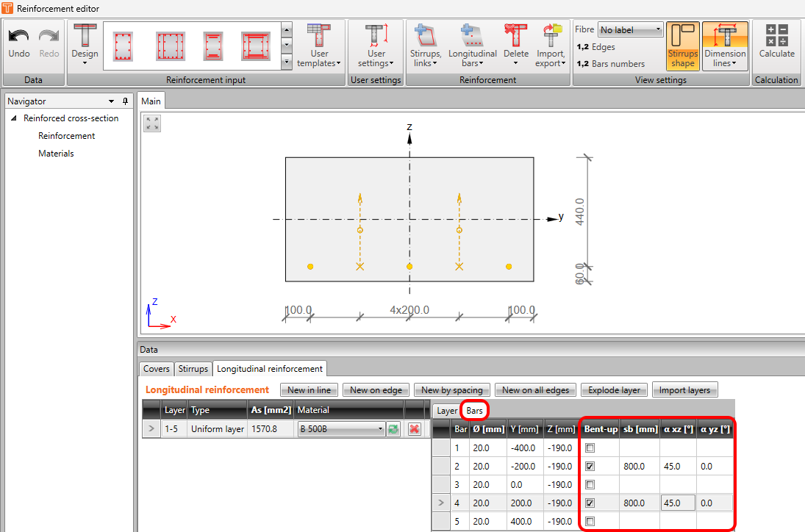Screen dimensions: 805x532
Task: Toggle Stirrups shape view
Action: [x=683, y=45]
